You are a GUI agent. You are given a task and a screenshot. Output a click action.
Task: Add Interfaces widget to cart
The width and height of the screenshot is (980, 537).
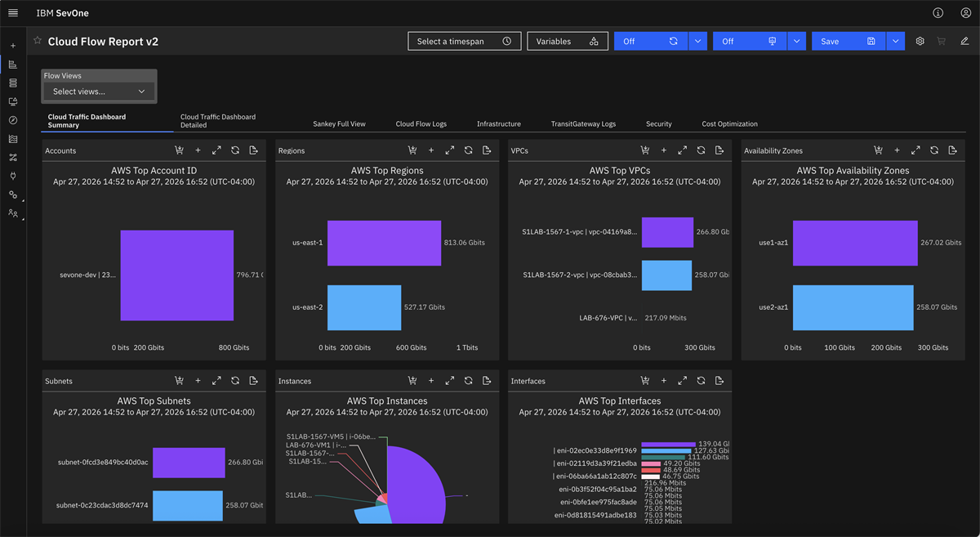pos(645,381)
